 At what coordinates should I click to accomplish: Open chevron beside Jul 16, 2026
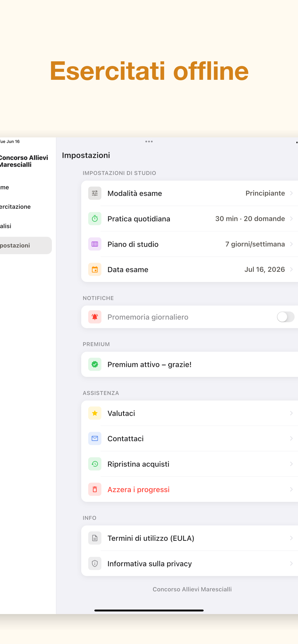click(x=291, y=270)
